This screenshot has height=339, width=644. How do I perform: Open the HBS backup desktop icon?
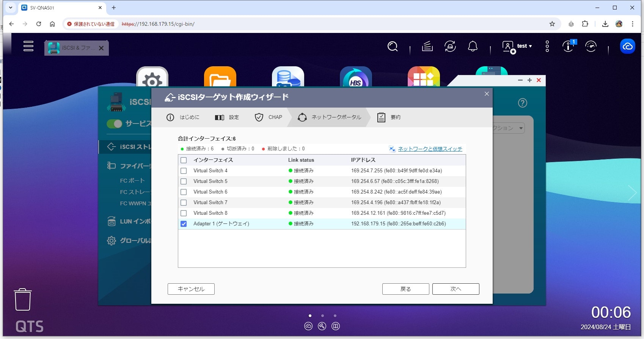356,77
